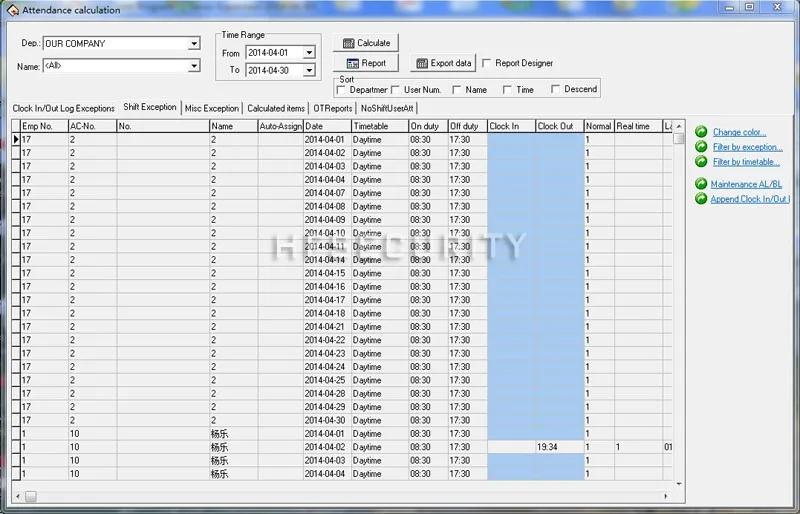This screenshot has height=514, width=800.
Task: Enable the Descend sort checkbox
Action: [556, 89]
